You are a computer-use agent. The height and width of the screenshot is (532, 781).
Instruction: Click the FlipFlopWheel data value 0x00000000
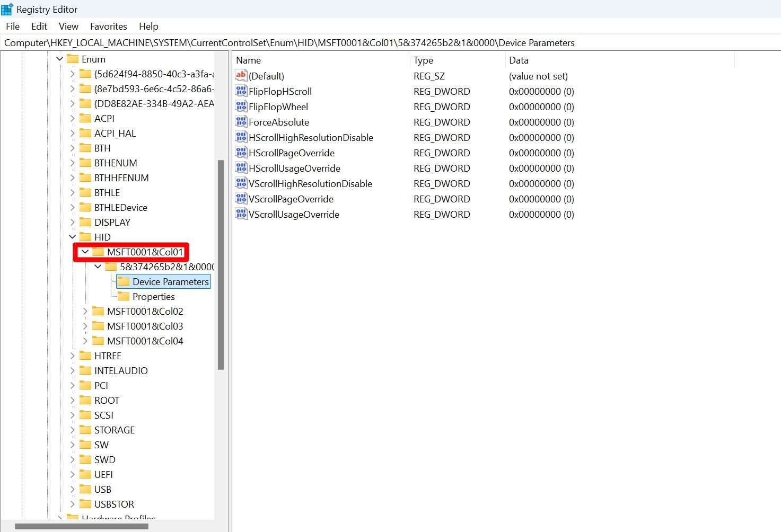(541, 107)
